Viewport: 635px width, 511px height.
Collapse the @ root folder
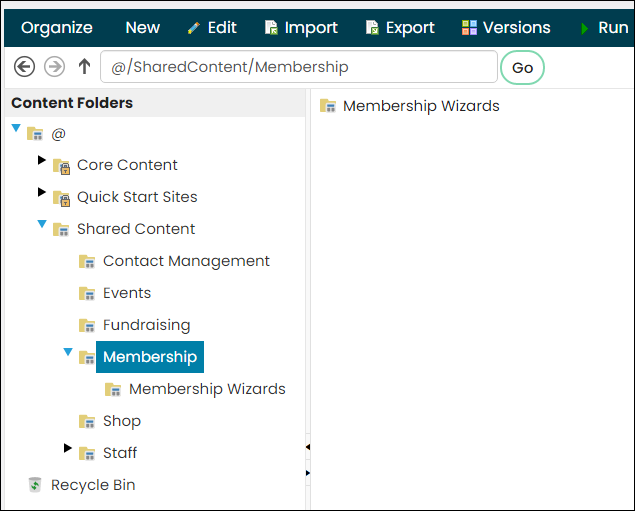coord(16,128)
